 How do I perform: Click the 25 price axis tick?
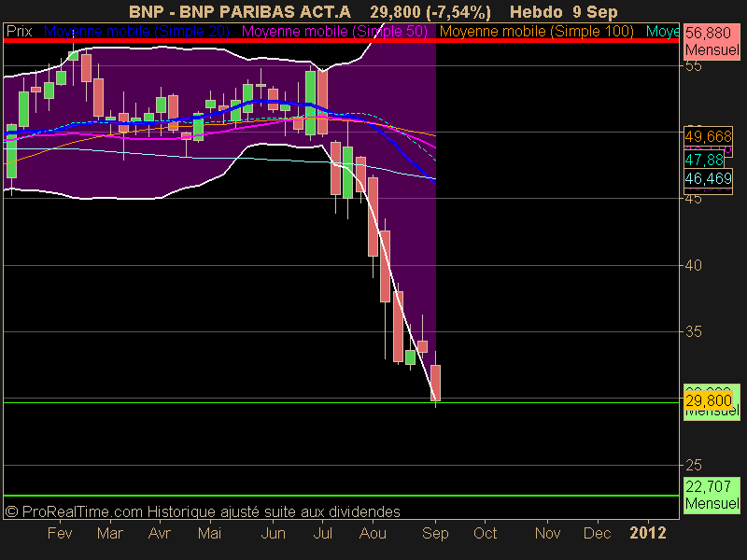pos(694,465)
